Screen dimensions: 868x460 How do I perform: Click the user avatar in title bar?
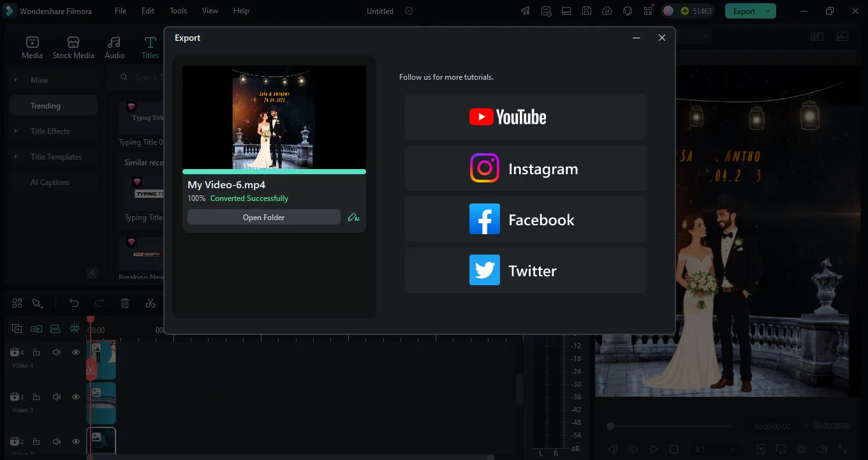click(668, 11)
